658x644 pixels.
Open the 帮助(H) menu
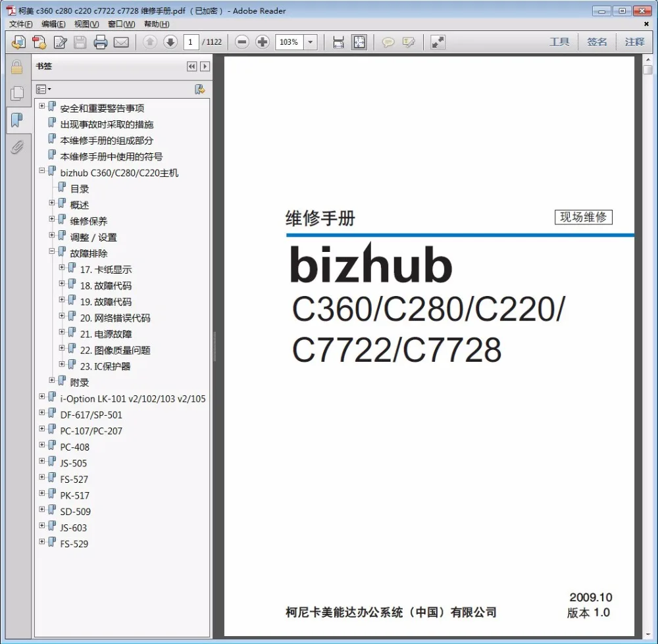pyautogui.click(x=157, y=24)
